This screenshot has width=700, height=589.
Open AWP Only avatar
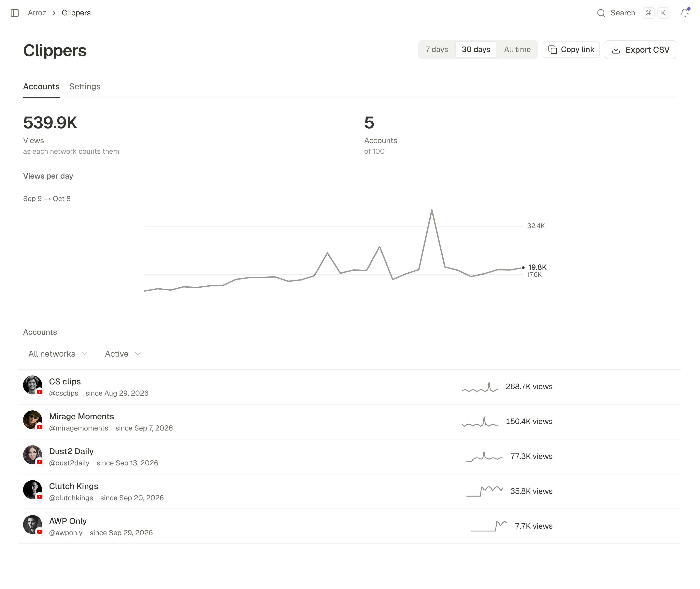click(x=32, y=524)
